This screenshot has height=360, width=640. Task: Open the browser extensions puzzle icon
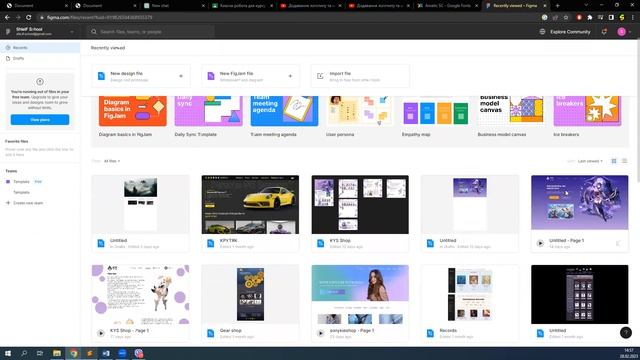pyautogui.click(x=590, y=18)
